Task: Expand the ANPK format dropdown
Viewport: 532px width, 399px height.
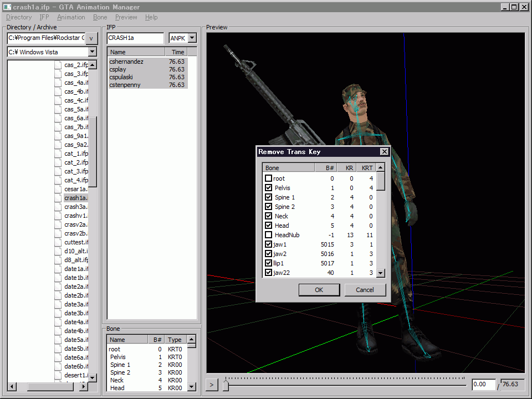Action: click(192, 38)
